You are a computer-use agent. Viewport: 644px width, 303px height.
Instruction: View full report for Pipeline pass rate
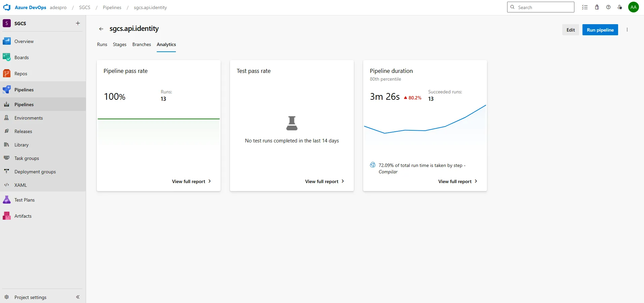[x=191, y=181]
